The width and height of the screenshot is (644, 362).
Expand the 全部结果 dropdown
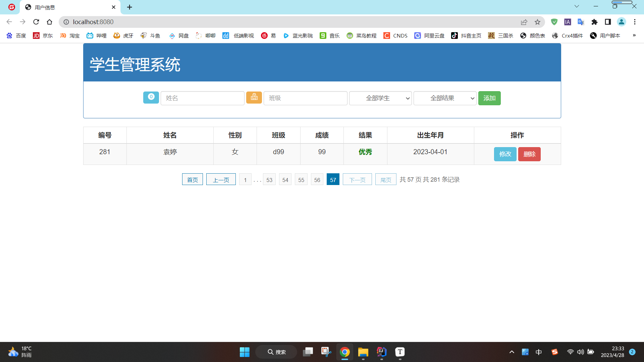445,98
